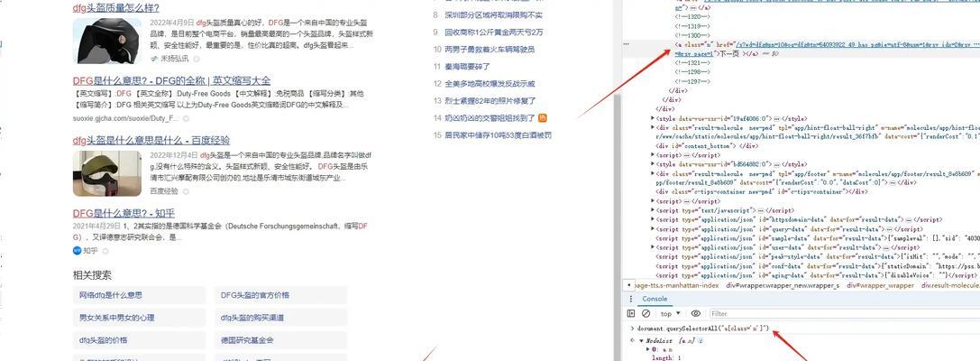This screenshot has width=980, height=361.
Task: Select the comment node 1320
Action: tap(691, 17)
